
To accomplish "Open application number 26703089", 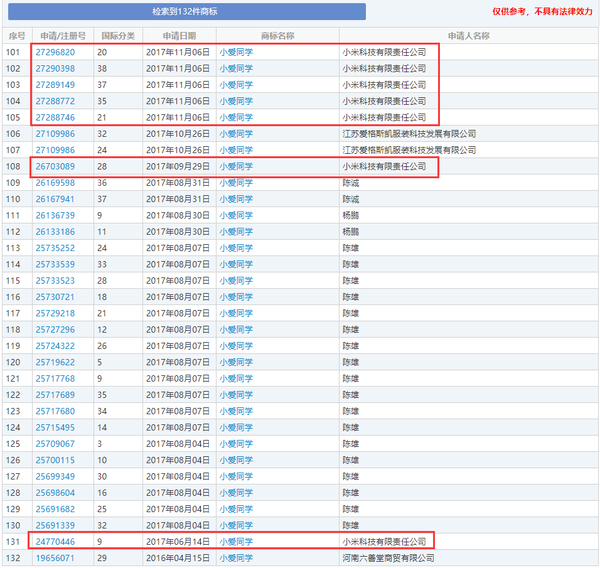I will pos(55,166).
